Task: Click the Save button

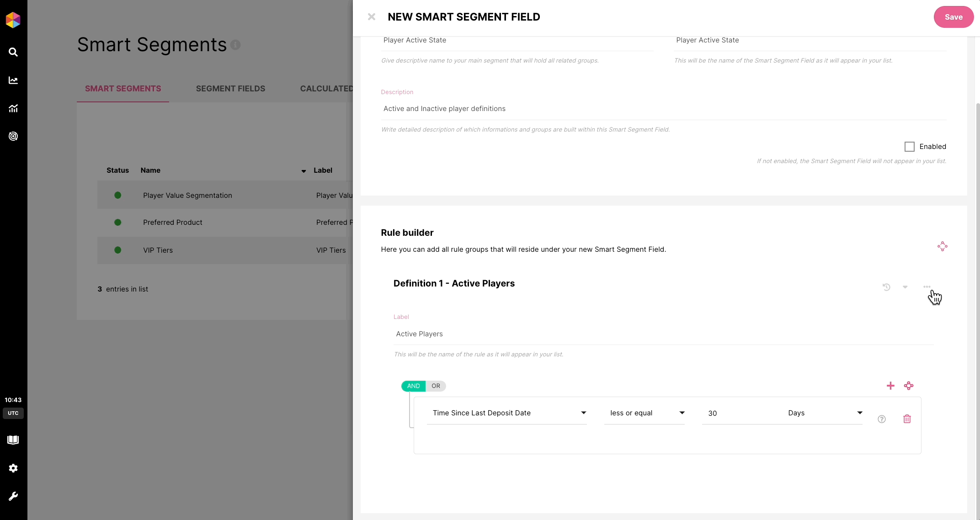Action: tap(953, 17)
